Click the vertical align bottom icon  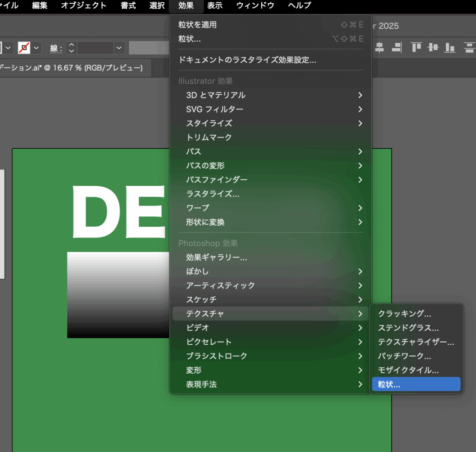[450, 47]
